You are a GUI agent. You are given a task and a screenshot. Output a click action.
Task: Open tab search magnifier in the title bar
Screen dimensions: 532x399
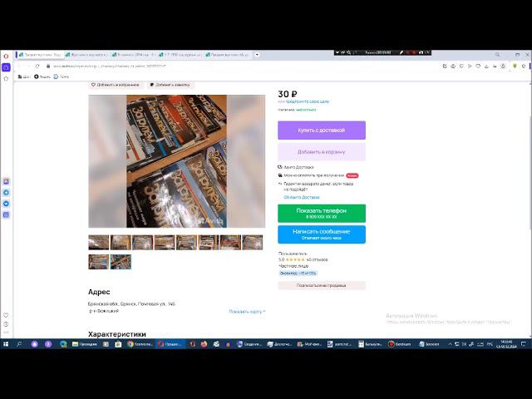[x=497, y=55]
